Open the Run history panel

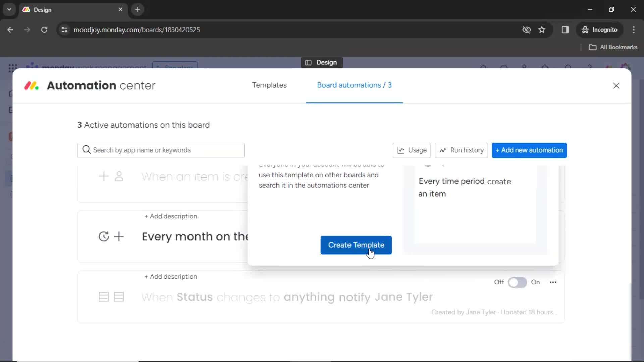pos(461,150)
